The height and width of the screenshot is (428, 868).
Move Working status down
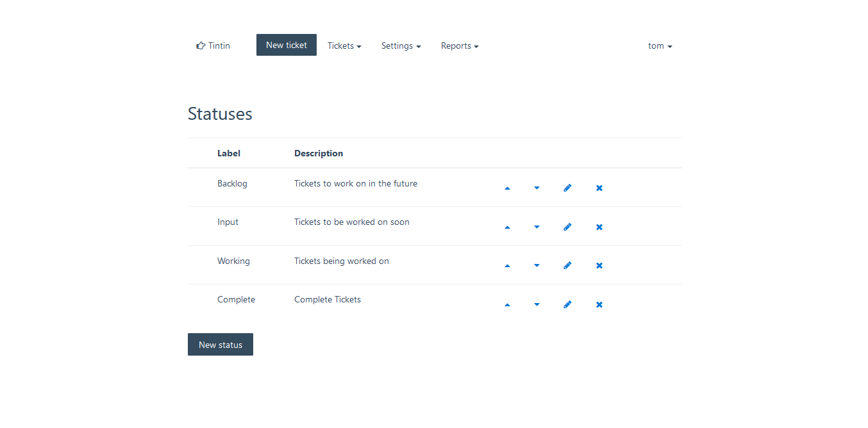(x=537, y=266)
